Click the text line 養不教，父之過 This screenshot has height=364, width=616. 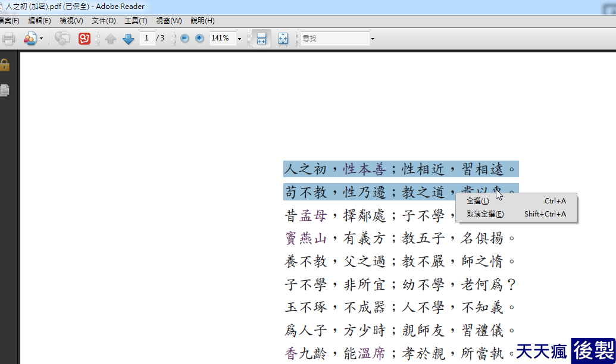click(x=400, y=261)
